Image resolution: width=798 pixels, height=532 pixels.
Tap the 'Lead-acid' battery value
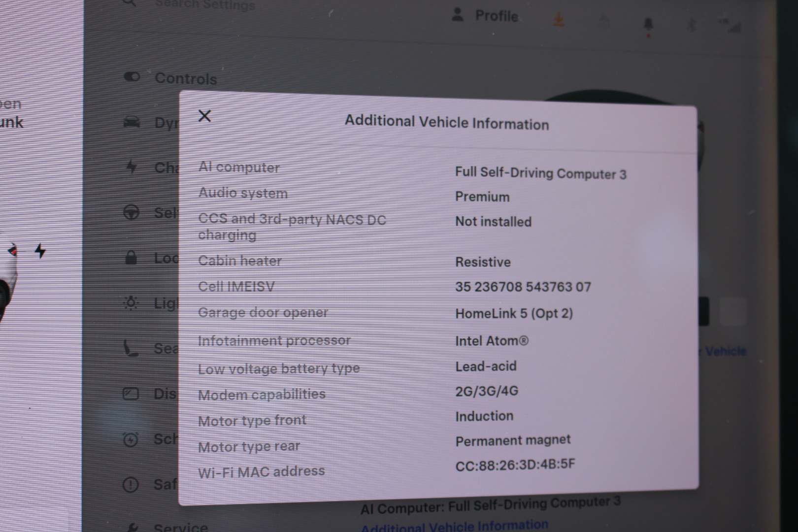(486, 366)
